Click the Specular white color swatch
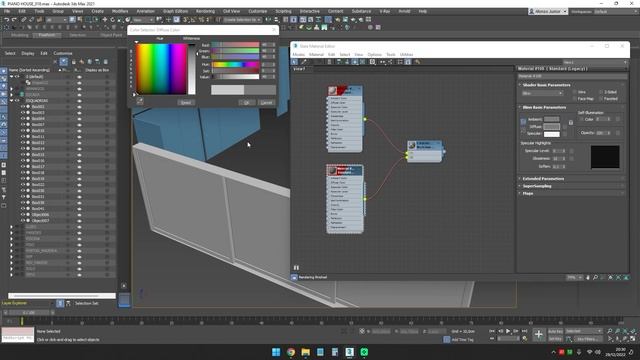 [x=551, y=134]
